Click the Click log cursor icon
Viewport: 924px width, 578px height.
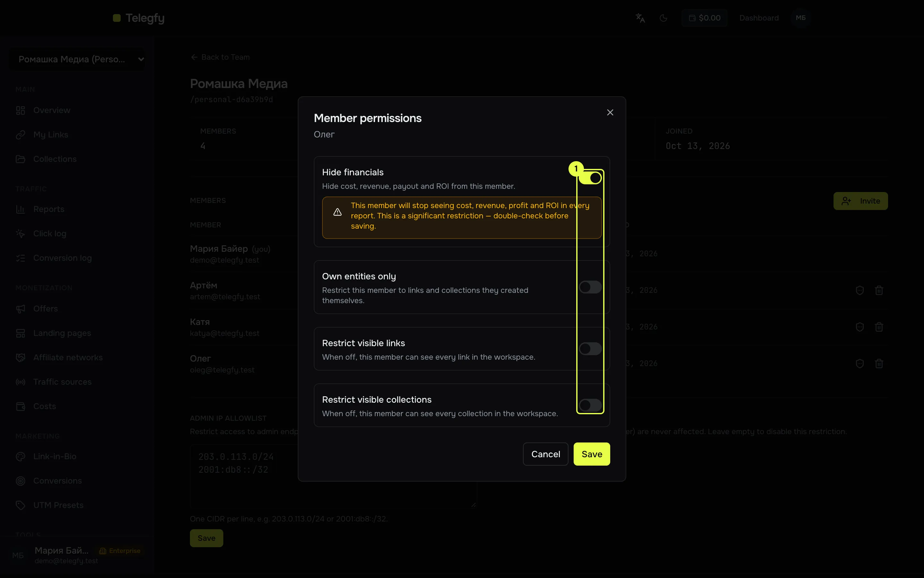click(x=21, y=233)
